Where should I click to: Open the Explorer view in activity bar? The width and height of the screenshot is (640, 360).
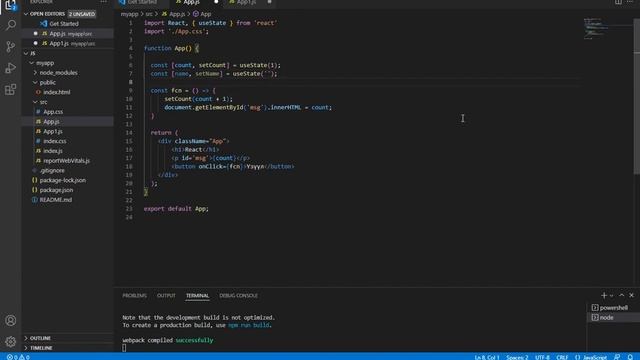(11, 5)
